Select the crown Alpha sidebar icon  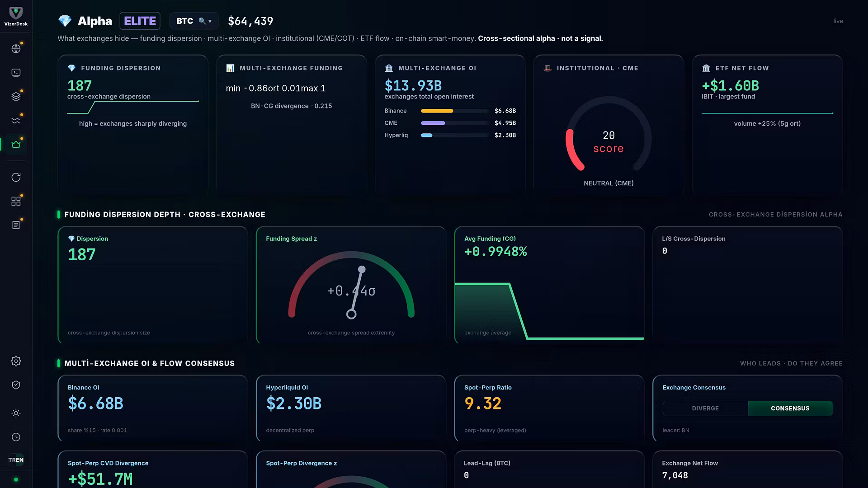[x=16, y=145]
